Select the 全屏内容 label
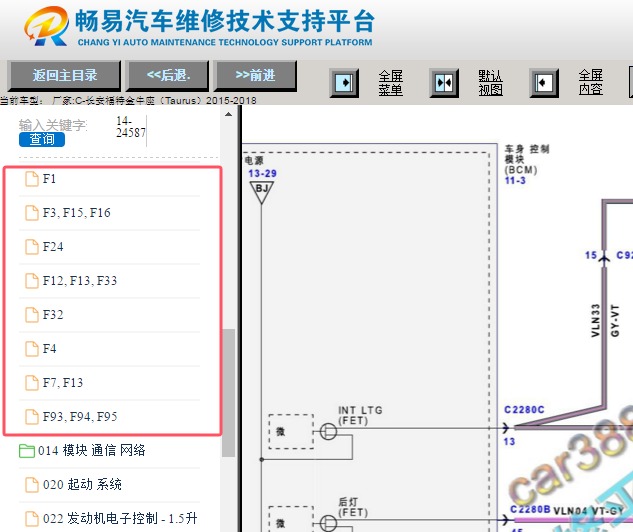This screenshot has height=532, width=633. [591, 83]
